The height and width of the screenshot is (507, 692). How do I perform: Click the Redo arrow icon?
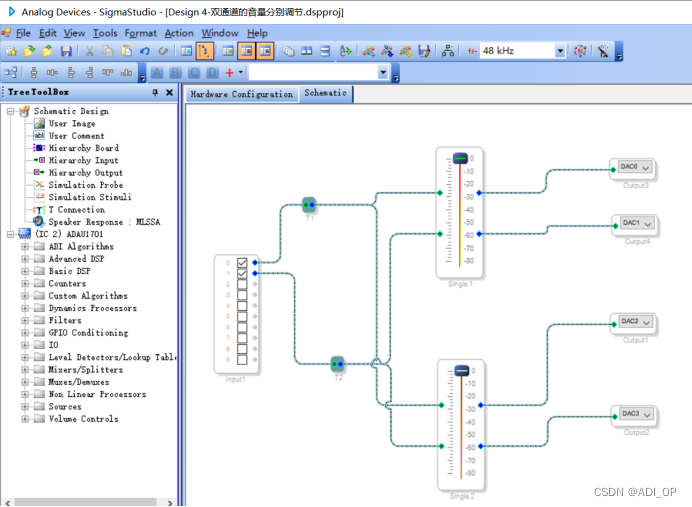(x=163, y=51)
